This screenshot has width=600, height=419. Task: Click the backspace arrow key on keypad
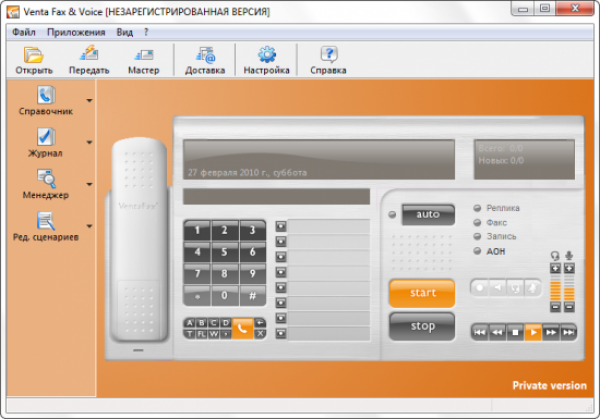260,323
